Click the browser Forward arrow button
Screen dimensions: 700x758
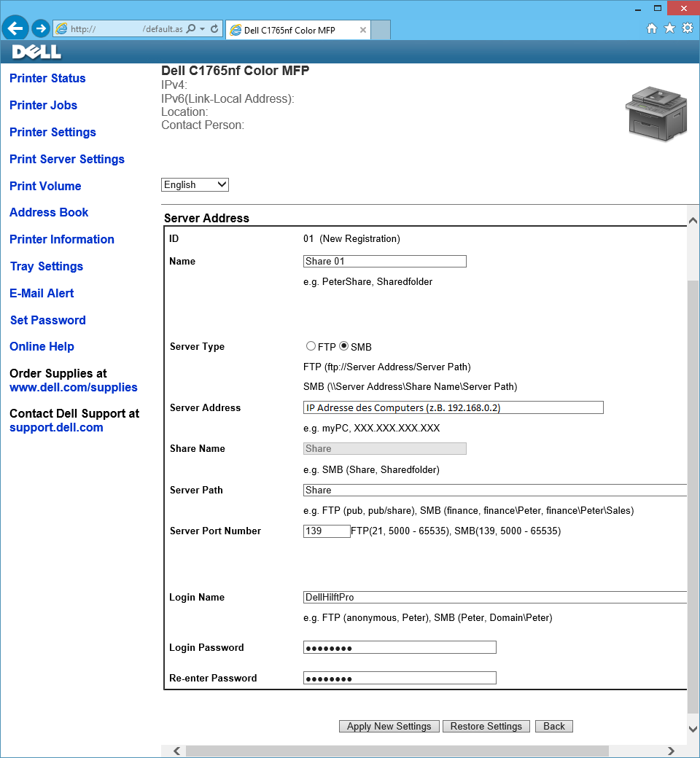[41, 28]
